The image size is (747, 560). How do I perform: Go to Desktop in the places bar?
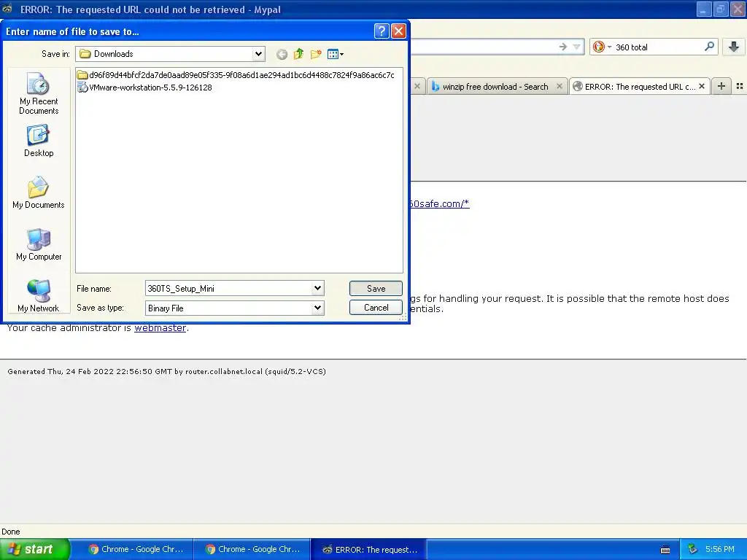39,141
